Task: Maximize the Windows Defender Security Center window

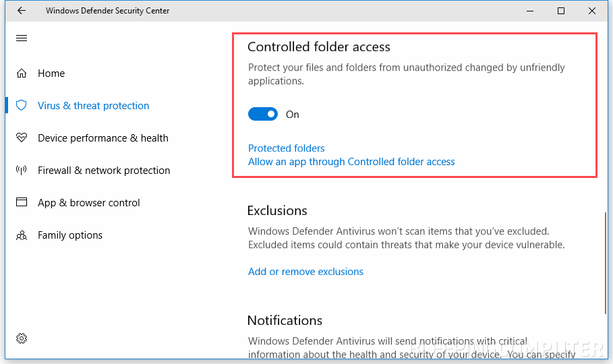Action: point(561,11)
